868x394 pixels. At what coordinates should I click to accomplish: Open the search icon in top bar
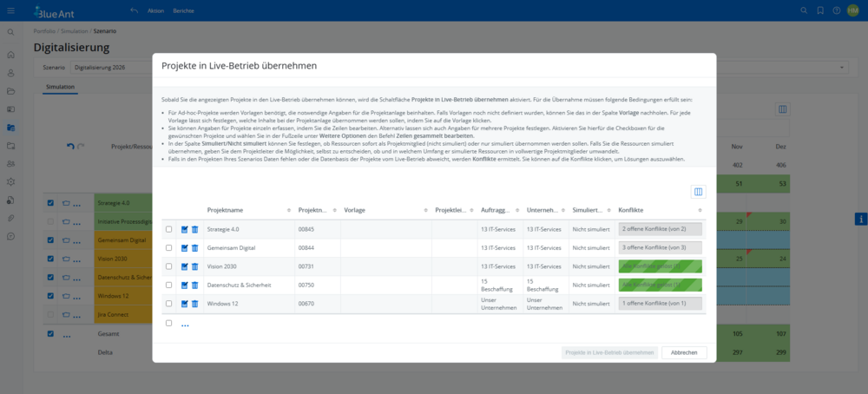[804, 10]
